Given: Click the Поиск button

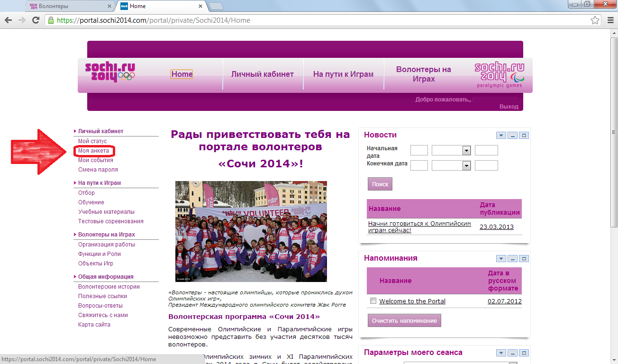Looking at the screenshot, I should click(380, 184).
